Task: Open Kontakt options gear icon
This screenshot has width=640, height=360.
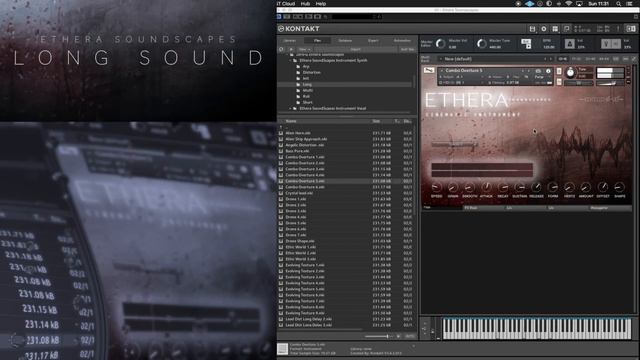Action: tap(544, 29)
